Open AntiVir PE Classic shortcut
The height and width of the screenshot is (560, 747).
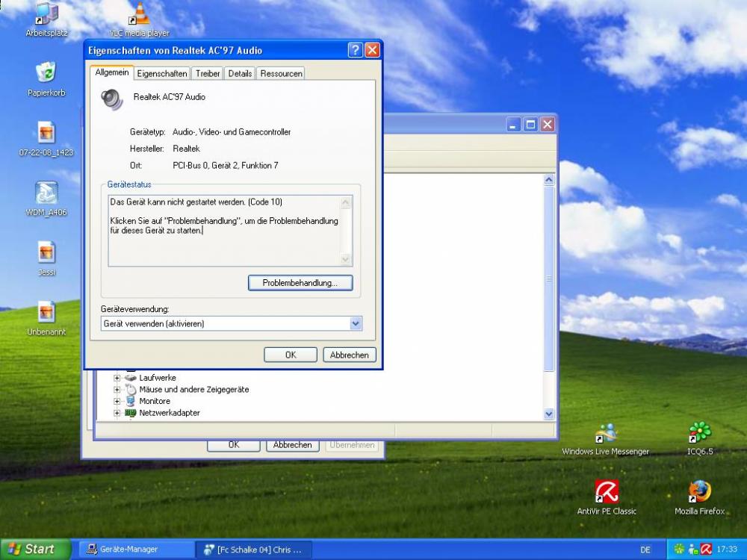click(x=607, y=493)
